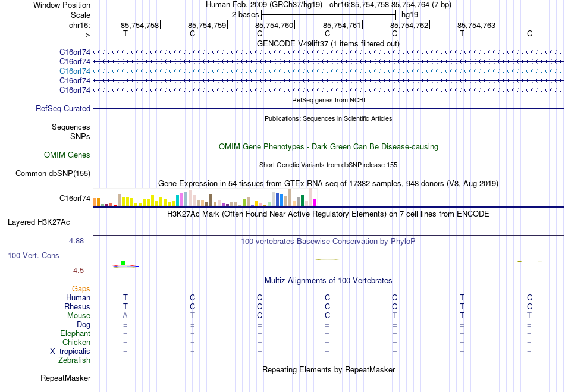
Task: Click the C16orf74 label beside the GTEx bar chart
Action: [x=75, y=199]
